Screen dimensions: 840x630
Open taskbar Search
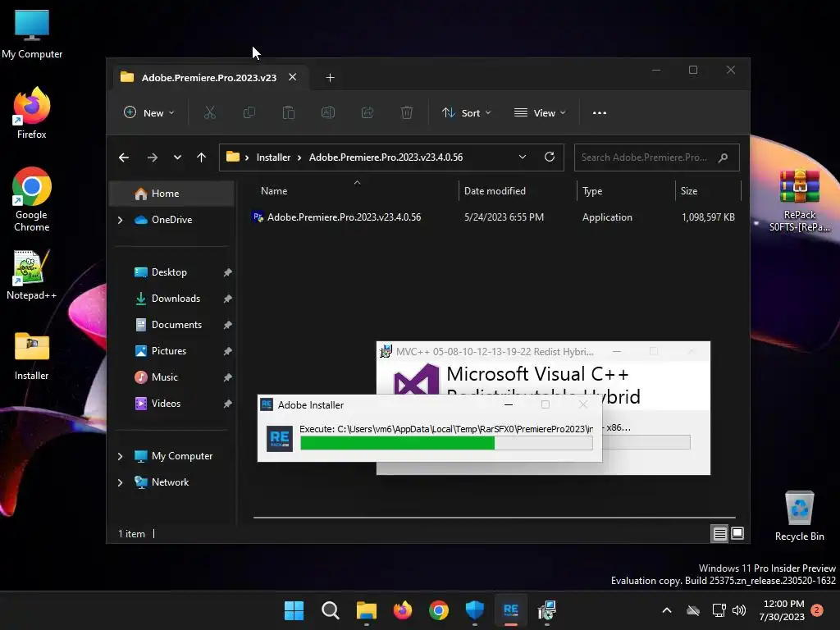(x=330, y=610)
